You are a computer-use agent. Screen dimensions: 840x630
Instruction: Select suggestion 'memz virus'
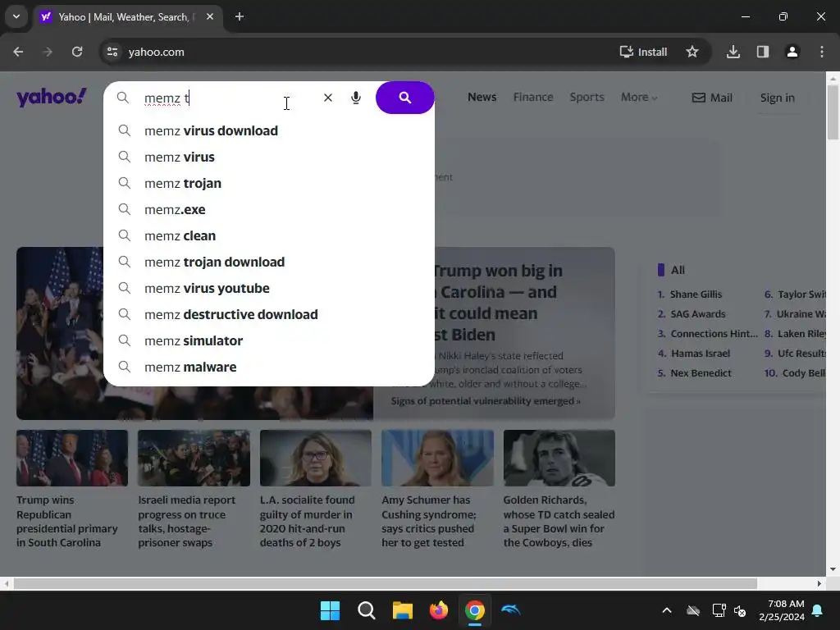click(x=269, y=157)
